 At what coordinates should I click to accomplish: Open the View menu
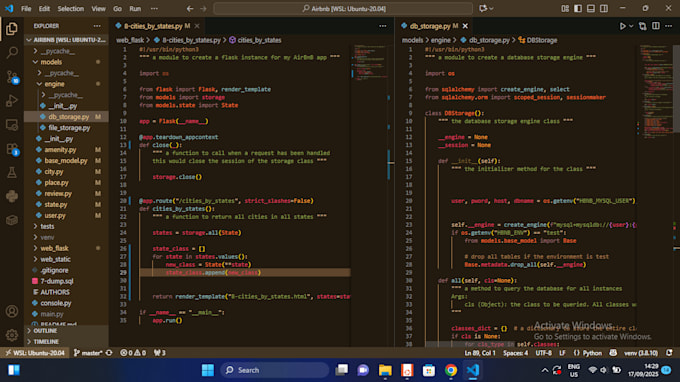click(98, 9)
